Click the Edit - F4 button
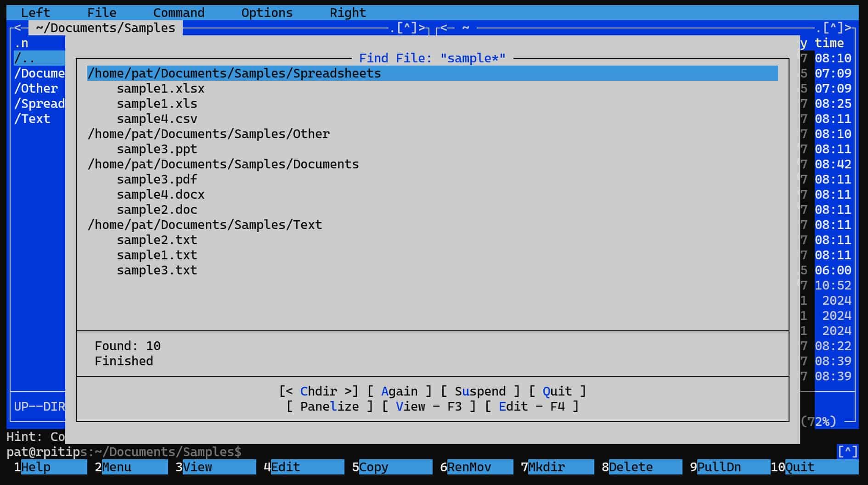The height and width of the screenshot is (485, 868). point(531,407)
